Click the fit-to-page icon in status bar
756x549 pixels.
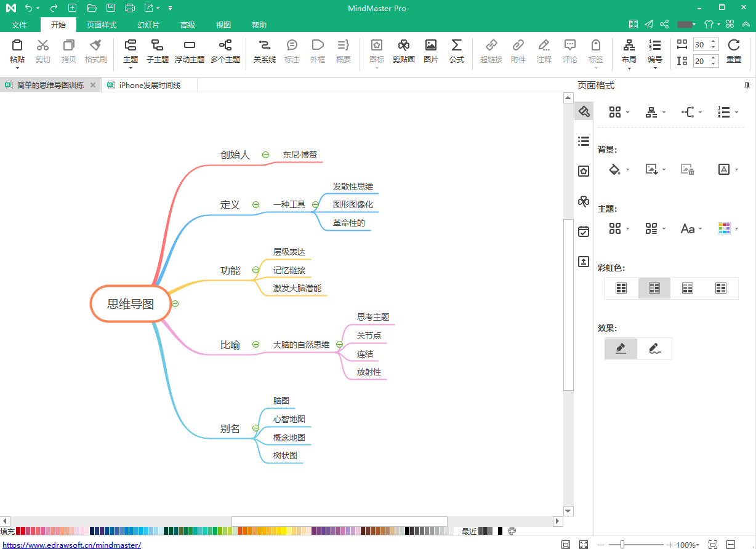coord(566,545)
